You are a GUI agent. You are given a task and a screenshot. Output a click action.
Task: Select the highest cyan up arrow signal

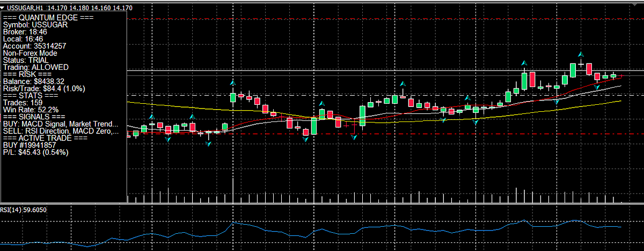coord(581,54)
